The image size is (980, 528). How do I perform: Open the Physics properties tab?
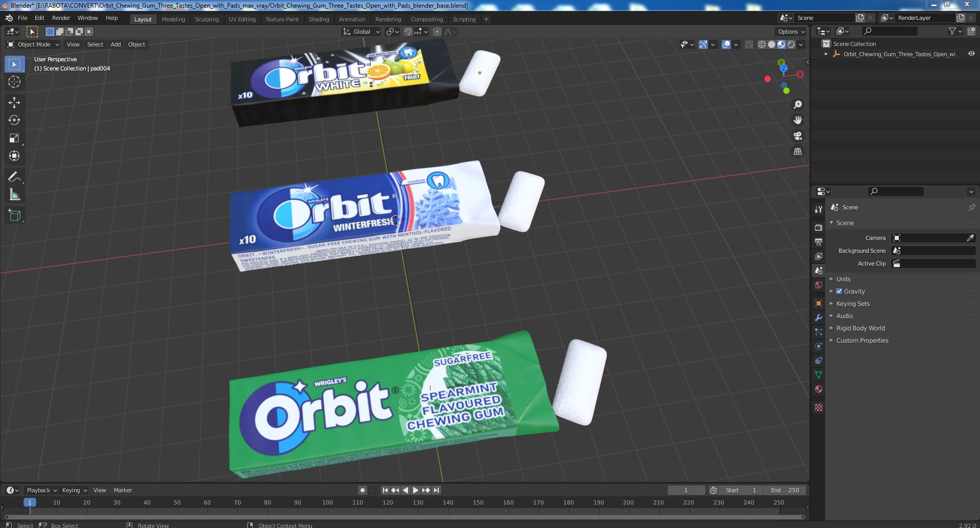click(x=819, y=346)
